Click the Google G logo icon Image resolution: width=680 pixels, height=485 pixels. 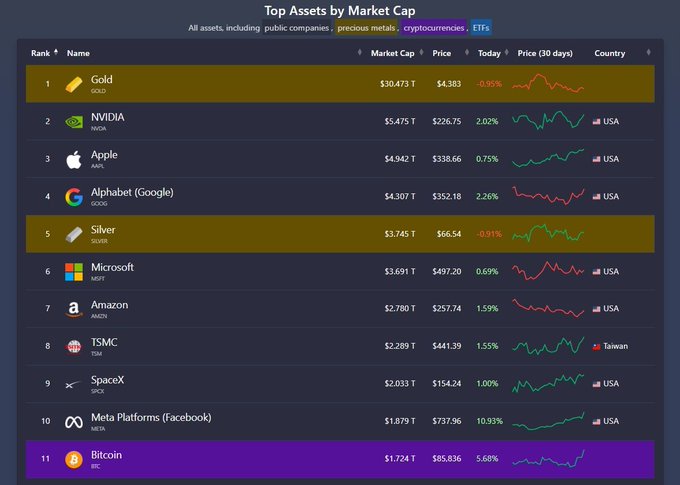click(x=74, y=197)
